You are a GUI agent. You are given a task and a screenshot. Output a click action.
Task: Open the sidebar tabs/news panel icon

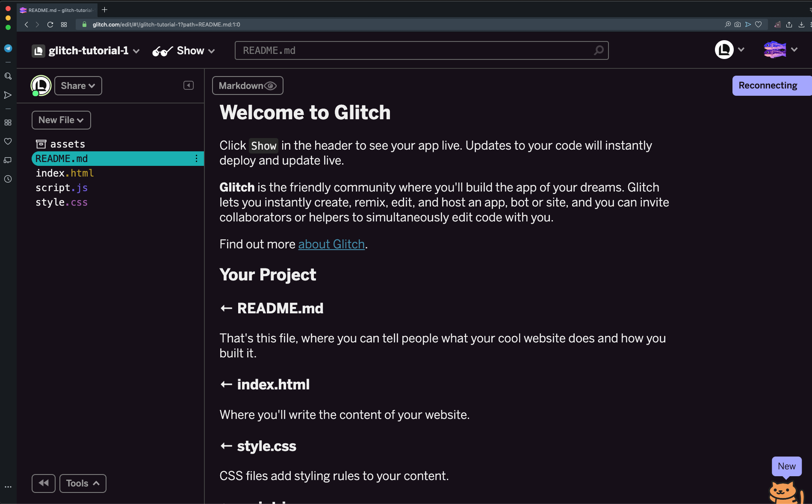click(x=8, y=160)
